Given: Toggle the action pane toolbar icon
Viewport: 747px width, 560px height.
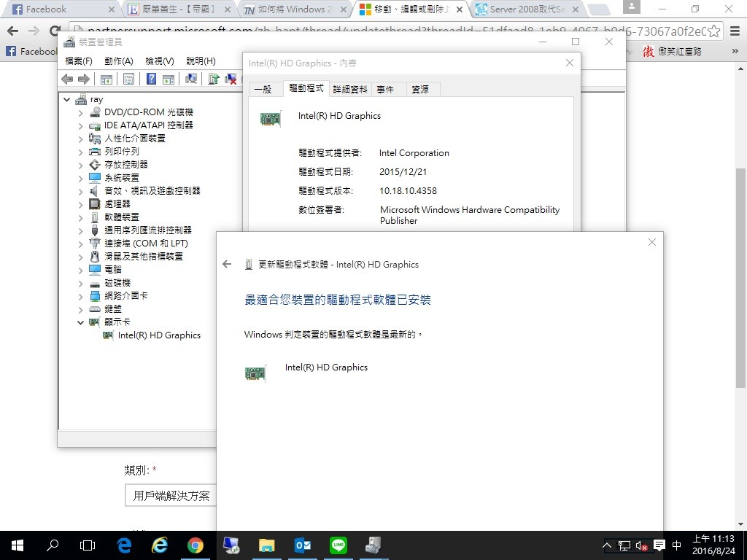Looking at the screenshot, I should pos(169,79).
